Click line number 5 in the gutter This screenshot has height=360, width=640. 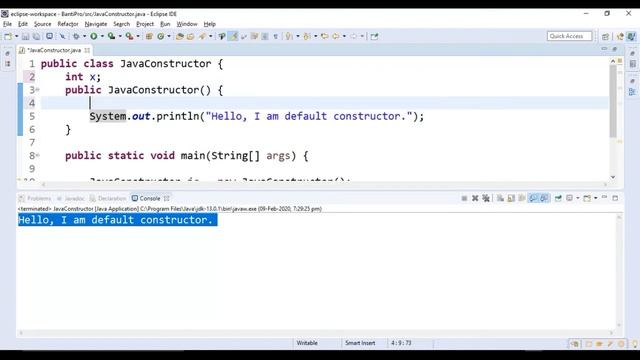pos(32,116)
